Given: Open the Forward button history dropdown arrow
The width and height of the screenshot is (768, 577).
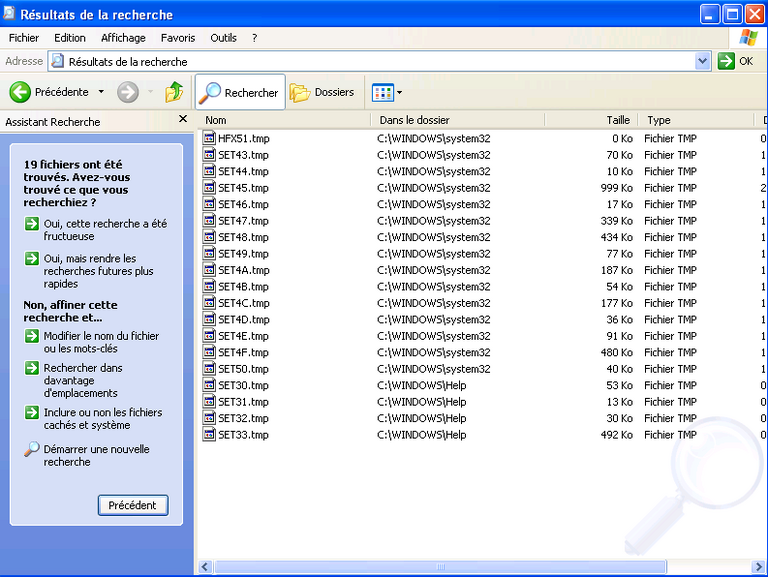Looking at the screenshot, I should click(150, 92).
